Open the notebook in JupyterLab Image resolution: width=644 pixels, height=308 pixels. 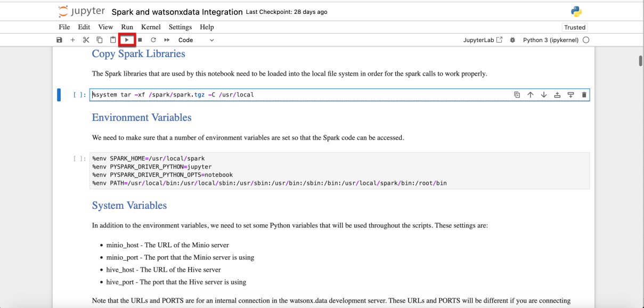click(483, 40)
